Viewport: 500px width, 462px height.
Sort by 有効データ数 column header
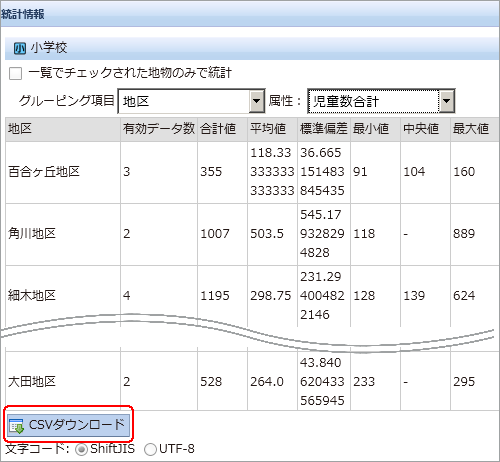tap(159, 129)
